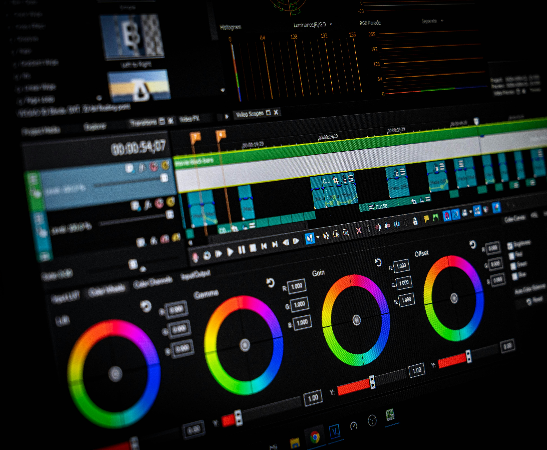Click Mute icon on third track
This screenshot has width=547, height=450.
165,239
